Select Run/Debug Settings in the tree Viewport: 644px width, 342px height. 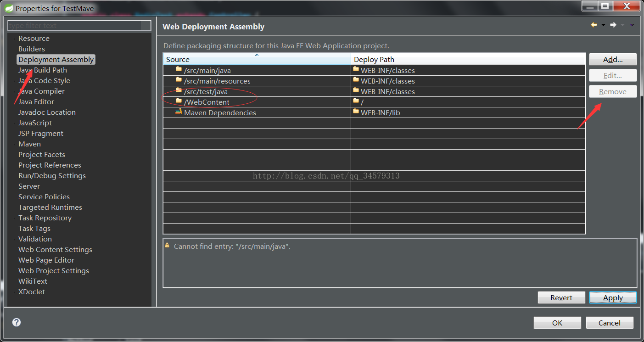pyautogui.click(x=52, y=176)
